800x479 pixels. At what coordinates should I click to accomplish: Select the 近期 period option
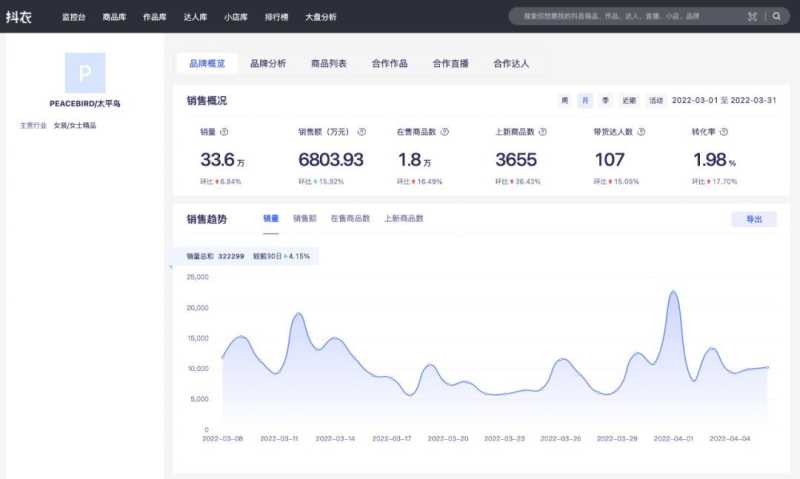click(x=629, y=100)
